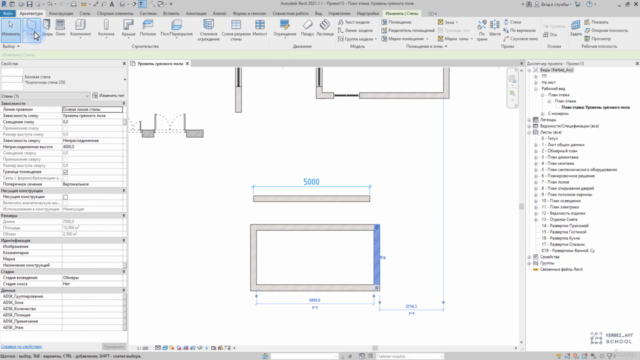Open the Стеновое ограждение curtain tool
The image size is (640, 360).
point(209,30)
